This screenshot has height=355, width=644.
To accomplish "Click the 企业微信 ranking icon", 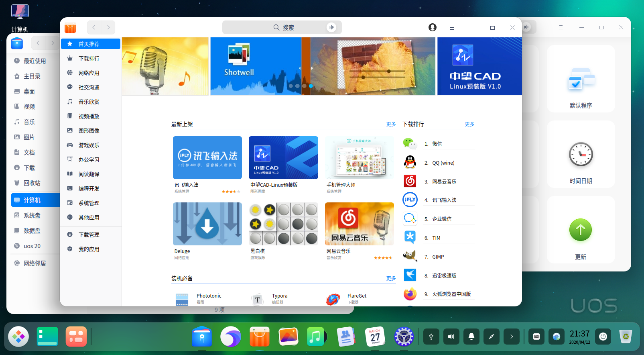I will click(x=410, y=218).
